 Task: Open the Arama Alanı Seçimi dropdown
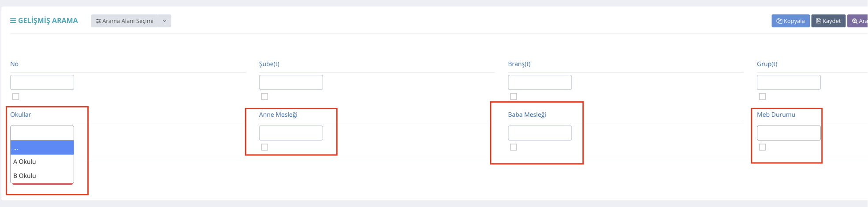(131, 21)
